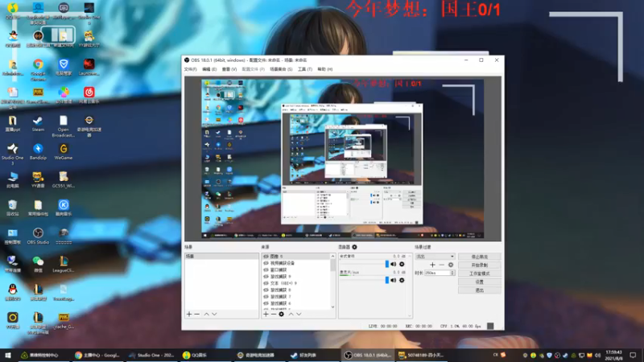Move the selected source up in the list
The image size is (644, 362).
(291, 314)
